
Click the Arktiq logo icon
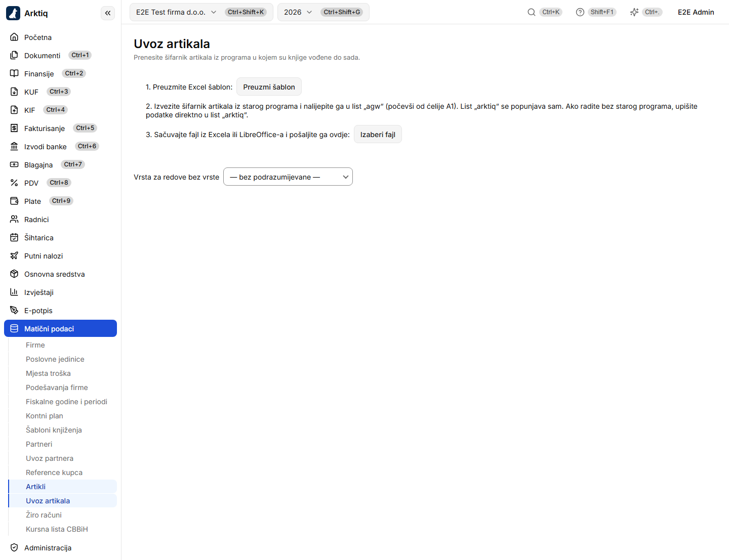(x=13, y=13)
